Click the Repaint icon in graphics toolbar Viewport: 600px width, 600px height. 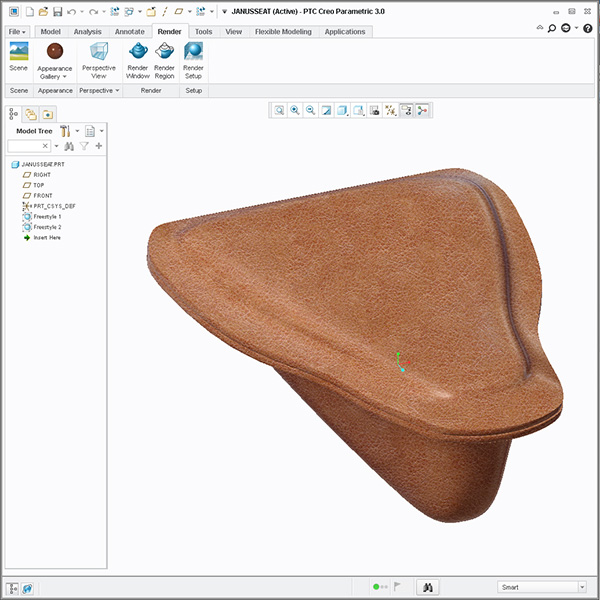pos(326,111)
